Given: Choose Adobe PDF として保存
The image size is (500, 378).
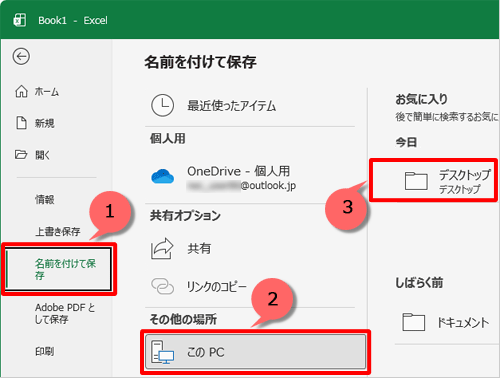Looking at the screenshot, I should (x=65, y=313).
